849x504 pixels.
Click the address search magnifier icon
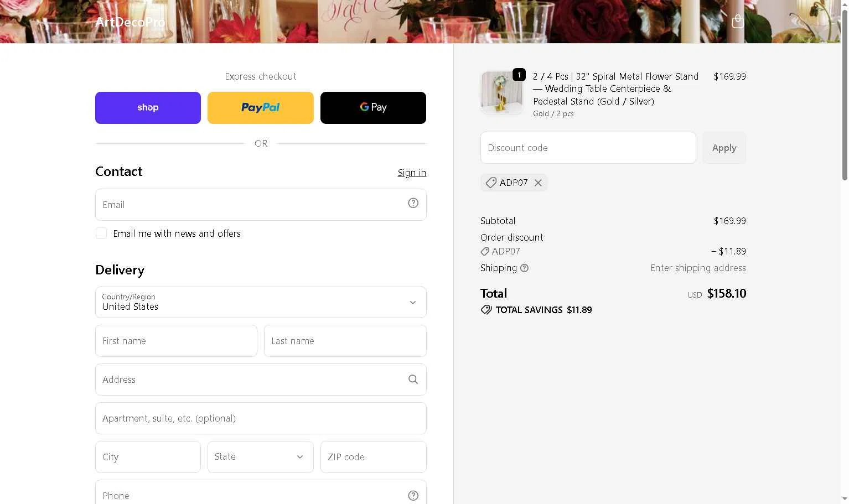coord(413,380)
